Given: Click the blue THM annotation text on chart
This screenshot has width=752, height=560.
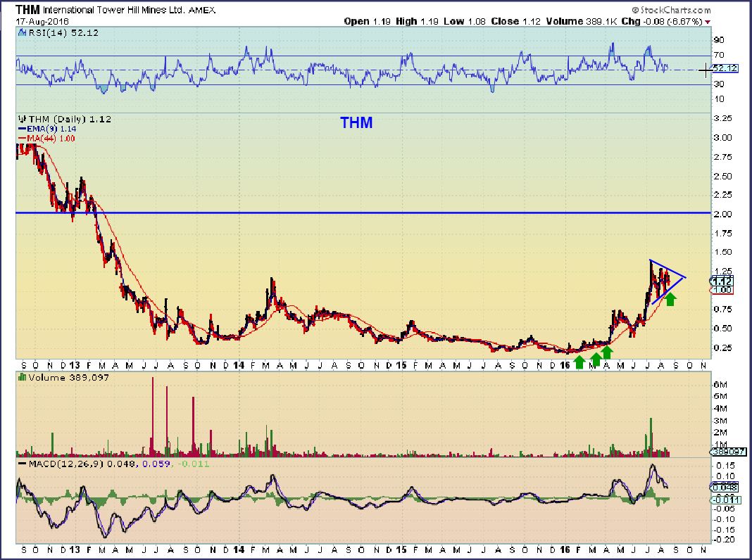Looking at the screenshot, I should pos(356,123).
